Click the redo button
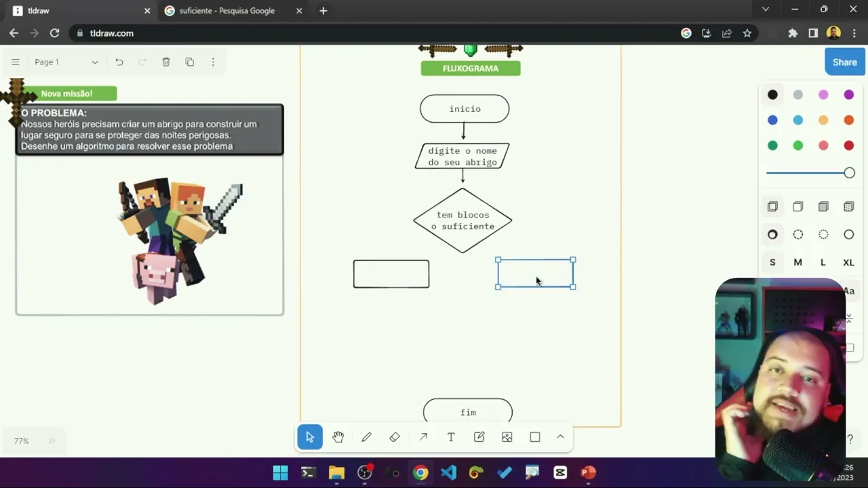The image size is (868, 488). [142, 62]
